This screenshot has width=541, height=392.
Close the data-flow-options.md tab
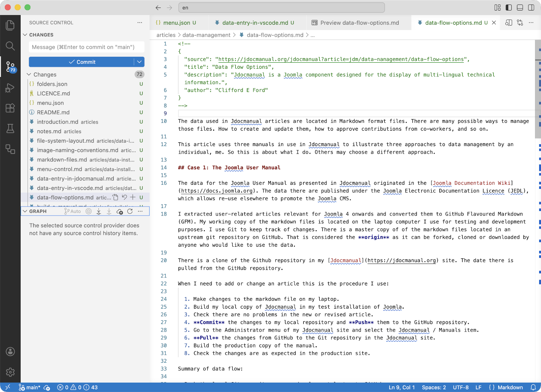click(494, 23)
